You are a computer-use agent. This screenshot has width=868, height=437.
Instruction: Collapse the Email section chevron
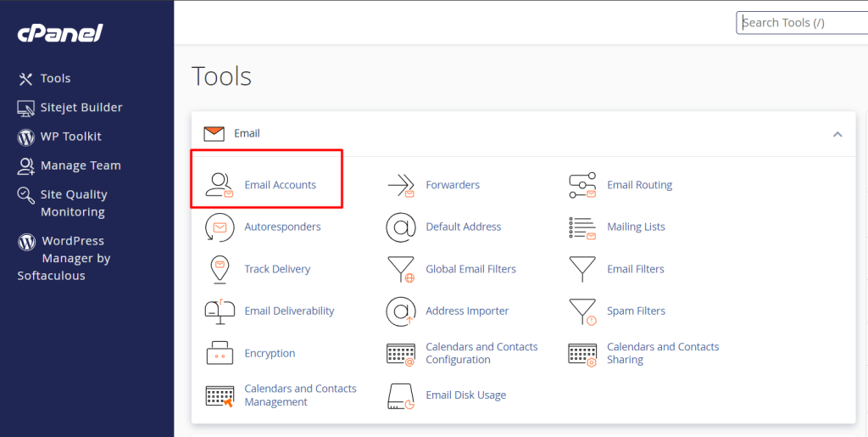[x=837, y=134]
